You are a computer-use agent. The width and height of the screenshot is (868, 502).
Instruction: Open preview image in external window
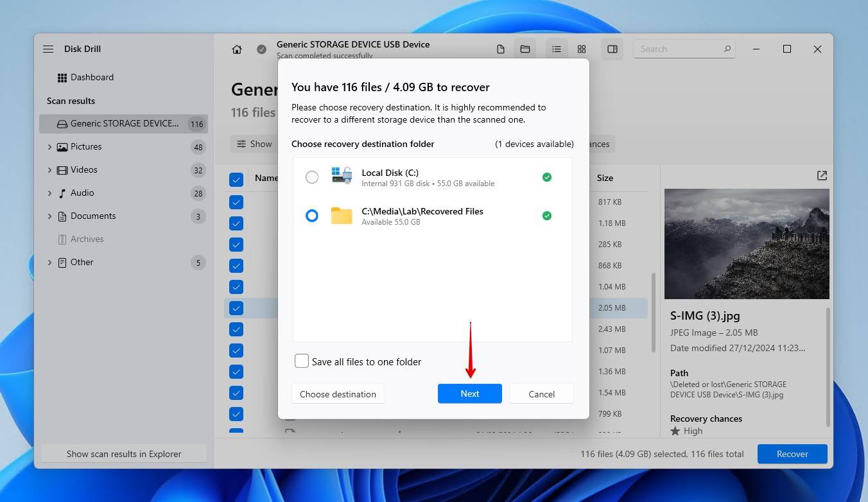pyautogui.click(x=822, y=176)
